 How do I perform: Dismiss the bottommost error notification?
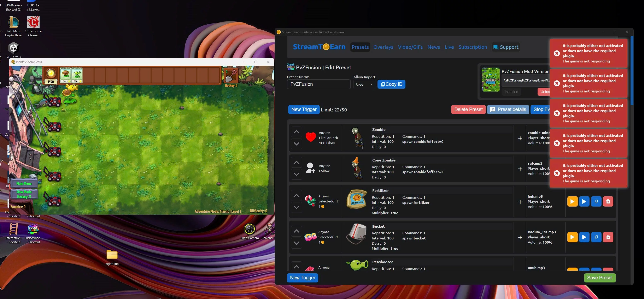pos(589,173)
